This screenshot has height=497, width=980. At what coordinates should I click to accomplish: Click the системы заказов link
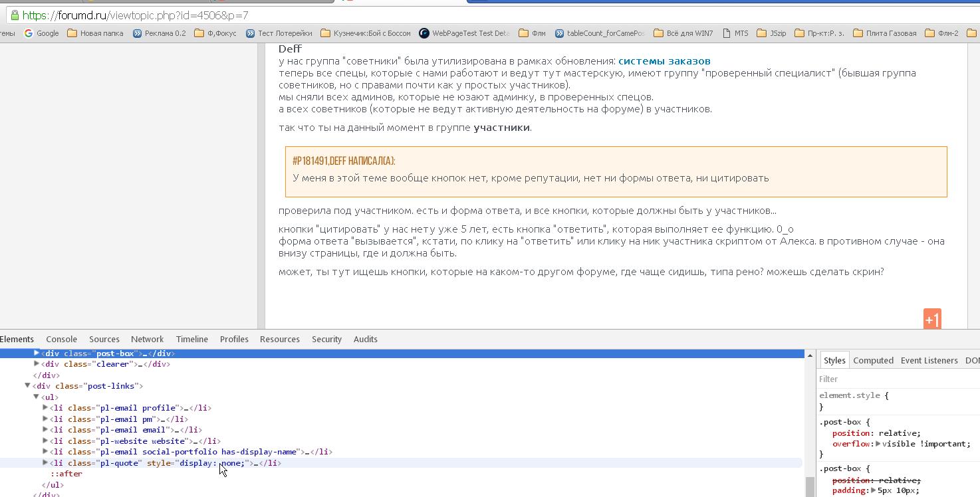click(x=664, y=61)
